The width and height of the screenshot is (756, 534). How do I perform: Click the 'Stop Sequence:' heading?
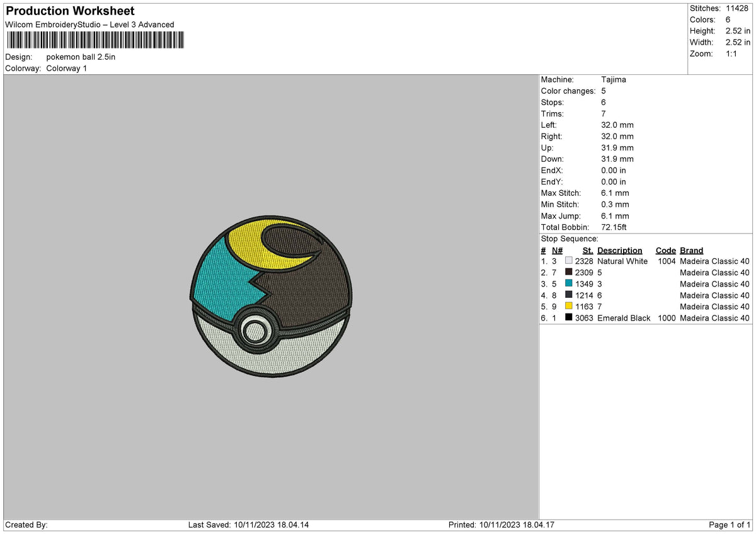point(570,239)
